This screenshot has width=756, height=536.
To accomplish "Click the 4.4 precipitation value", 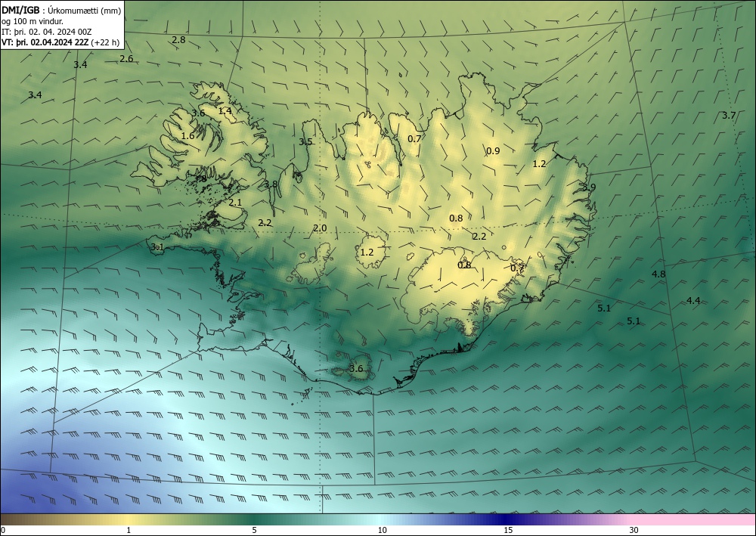I will (x=692, y=301).
